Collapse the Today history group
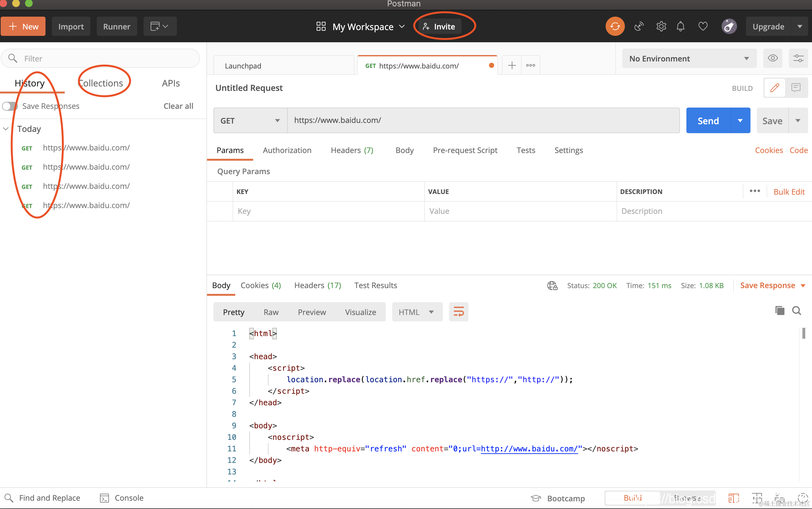This screenshot has height=509, width=812. pyautogui.click(x=6, y=129)
